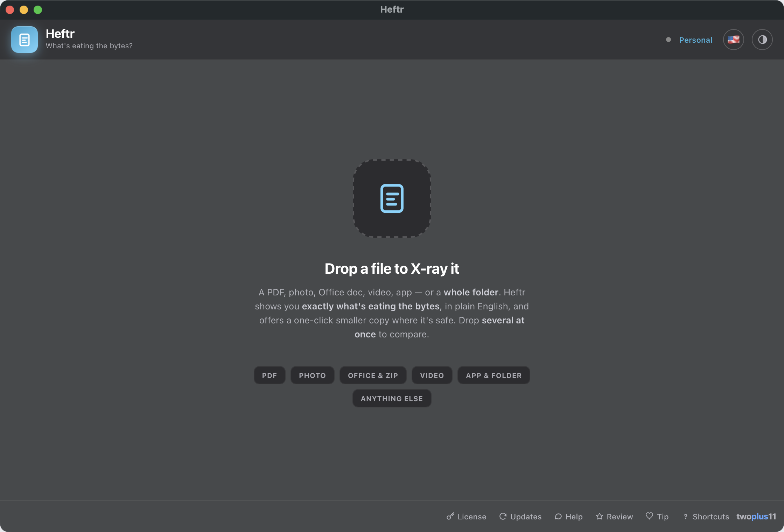Select the APP & FOLDER chip
Viewport: 784px width, 532px height.
coord(493,375)
